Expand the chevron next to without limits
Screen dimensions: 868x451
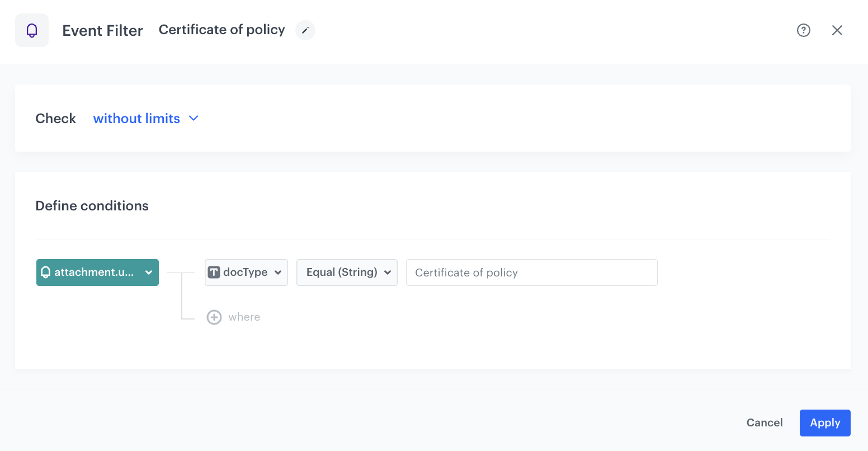point(194,119)
